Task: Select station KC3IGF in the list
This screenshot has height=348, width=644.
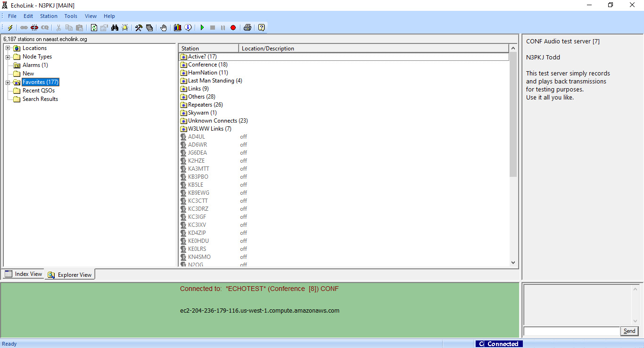Action: pos(198,217)
